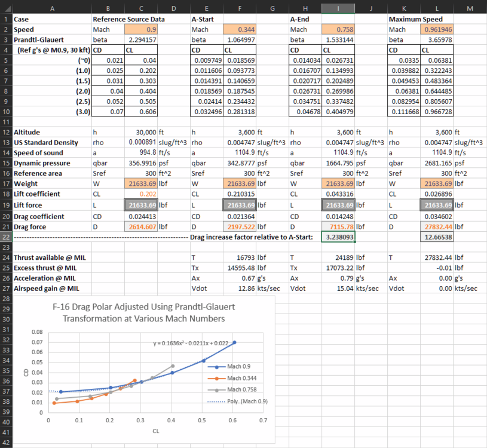
Task: Click cell with Mach value 0.9
Action: [x=141, y=29]
